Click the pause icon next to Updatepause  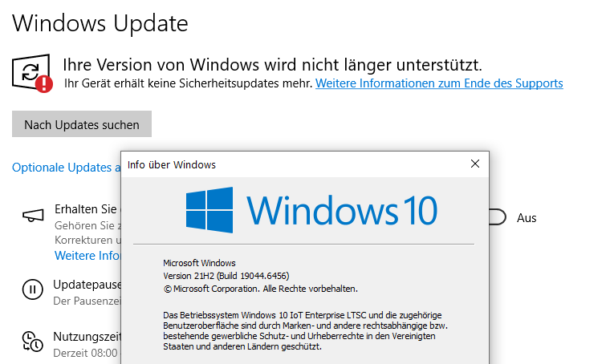32,289
